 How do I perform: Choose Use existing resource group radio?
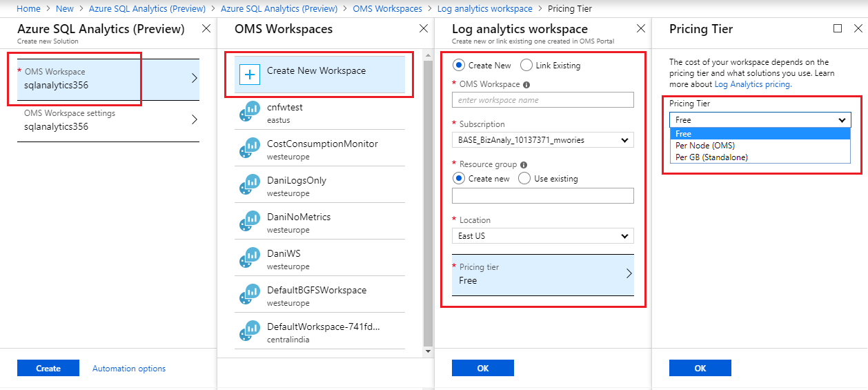(524, 178)
